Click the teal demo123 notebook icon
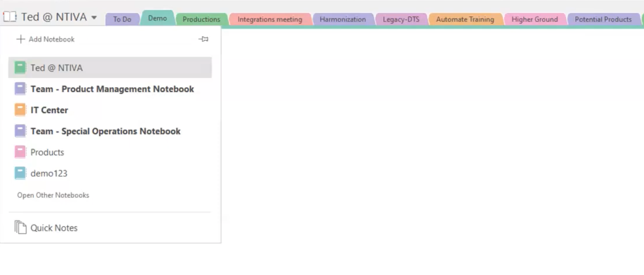The height and width of the screenshot is (275, 644). pyautogui.click(x=19, y=173)
